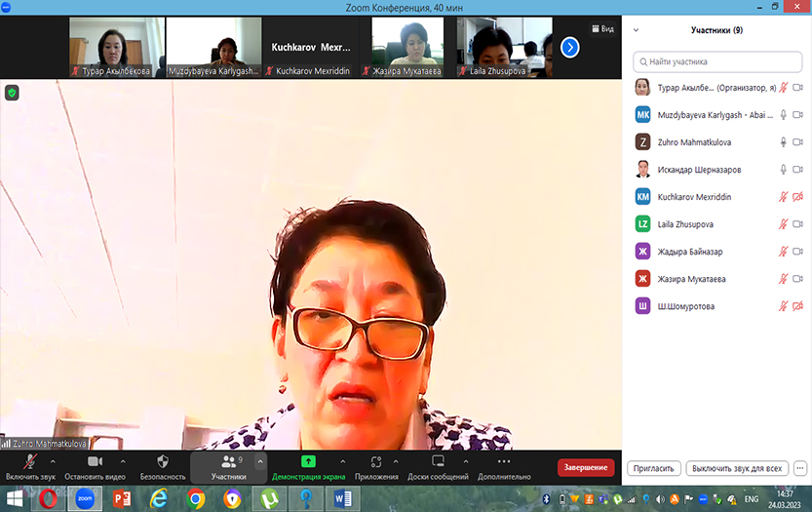
Task: Click the Найти участника search field
Action: [718, 61]
